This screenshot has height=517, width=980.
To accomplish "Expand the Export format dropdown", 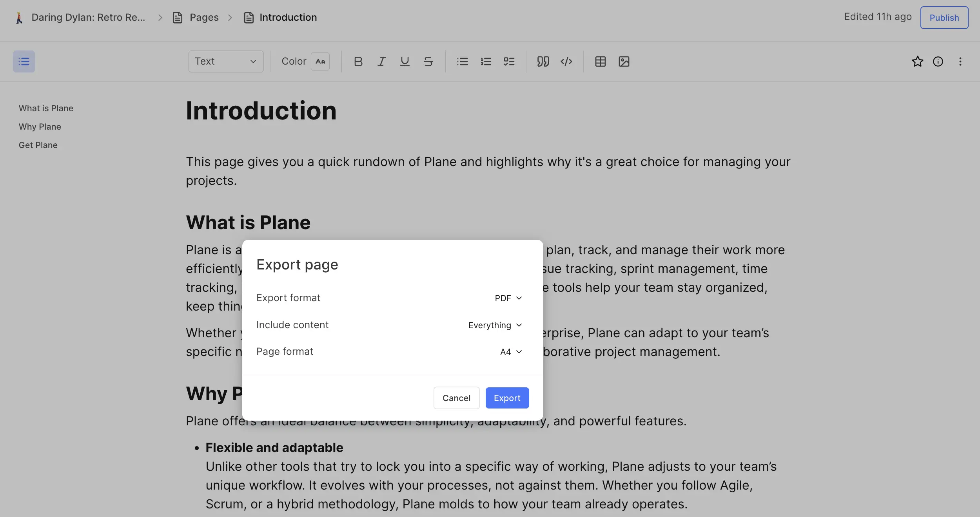I will click(508, 298).
